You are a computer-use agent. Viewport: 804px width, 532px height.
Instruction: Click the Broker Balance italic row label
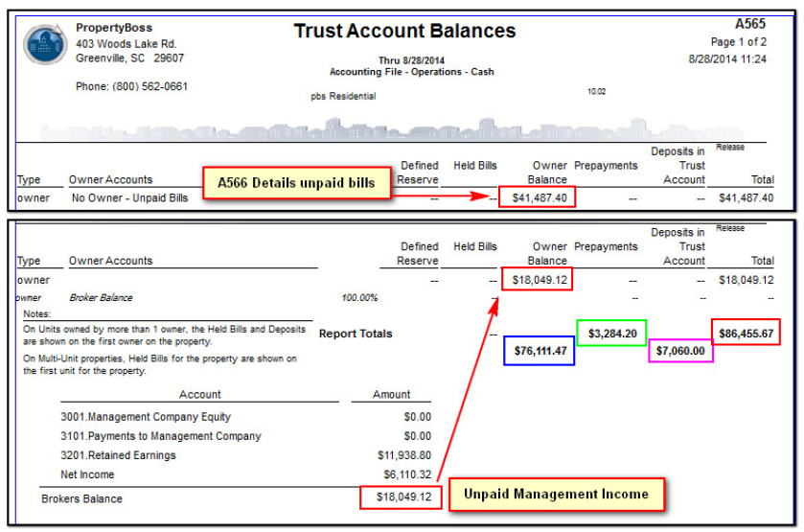pos(101,297)
